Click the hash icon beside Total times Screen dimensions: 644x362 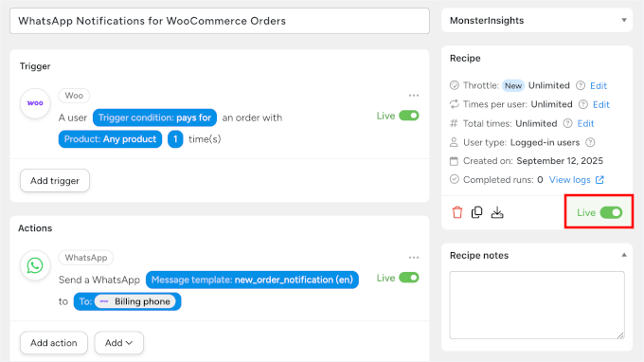[454, 123]
